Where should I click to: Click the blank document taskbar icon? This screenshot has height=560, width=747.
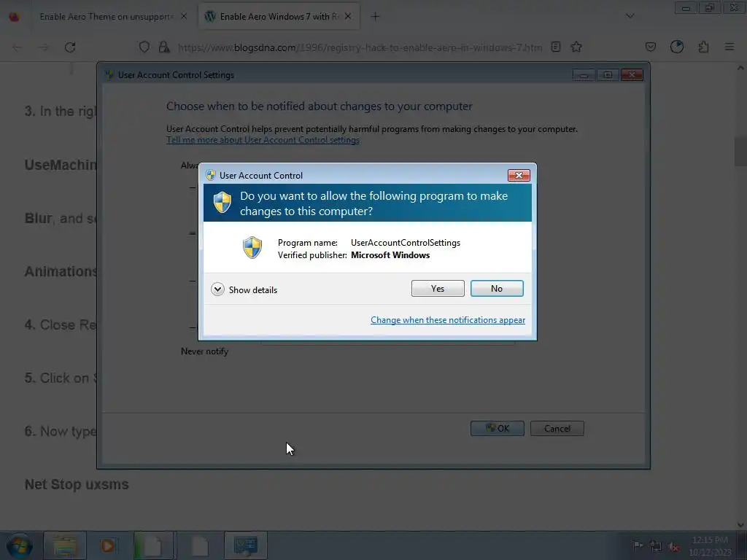click(x=200, y=545)
